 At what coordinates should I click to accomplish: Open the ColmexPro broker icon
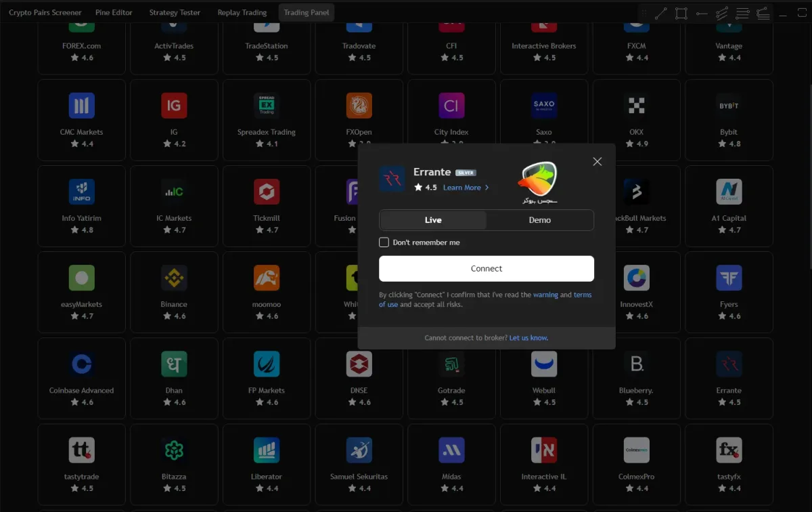point(636,450)
